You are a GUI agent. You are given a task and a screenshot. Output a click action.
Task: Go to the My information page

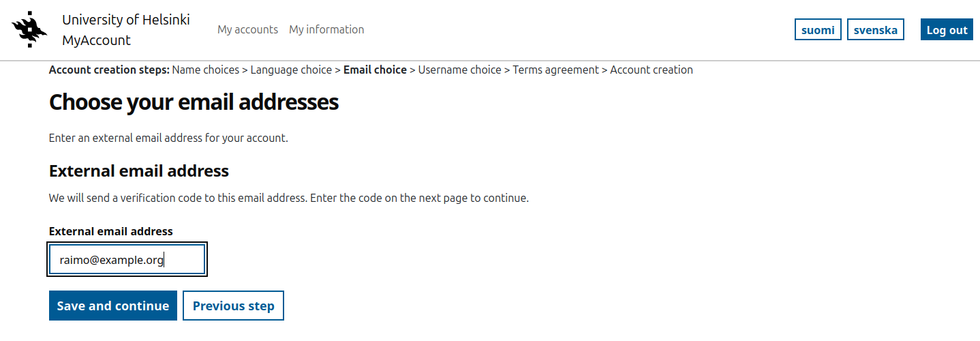point(326,29)
